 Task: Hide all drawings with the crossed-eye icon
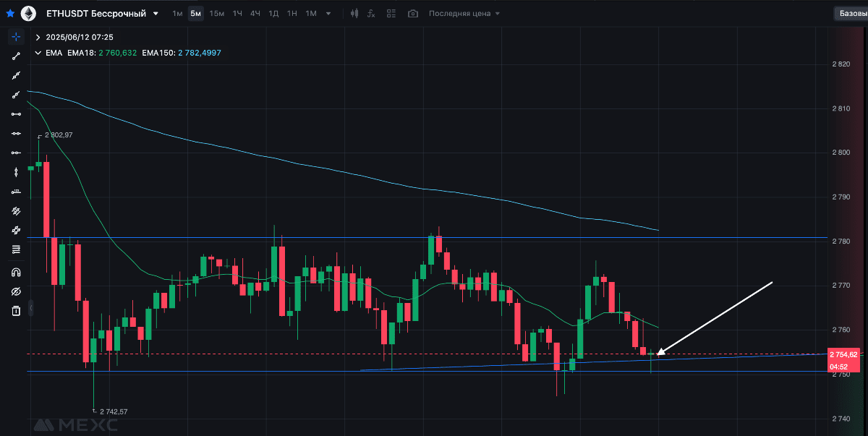[16, 291]
